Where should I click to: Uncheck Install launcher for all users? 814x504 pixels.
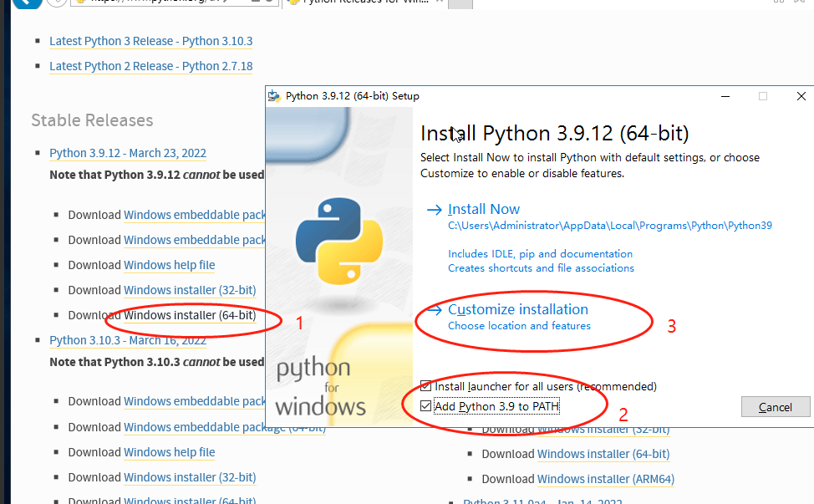pos(426,385)
